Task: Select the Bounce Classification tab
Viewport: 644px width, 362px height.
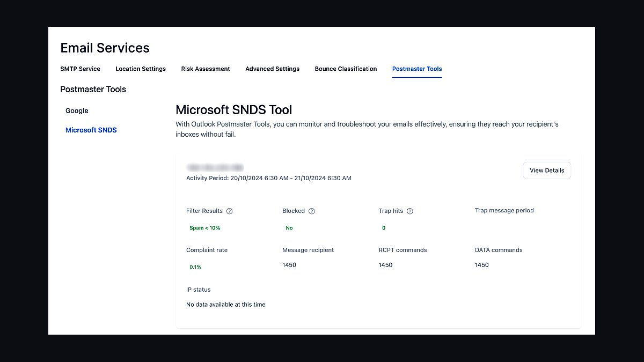Action: point(346,69)
